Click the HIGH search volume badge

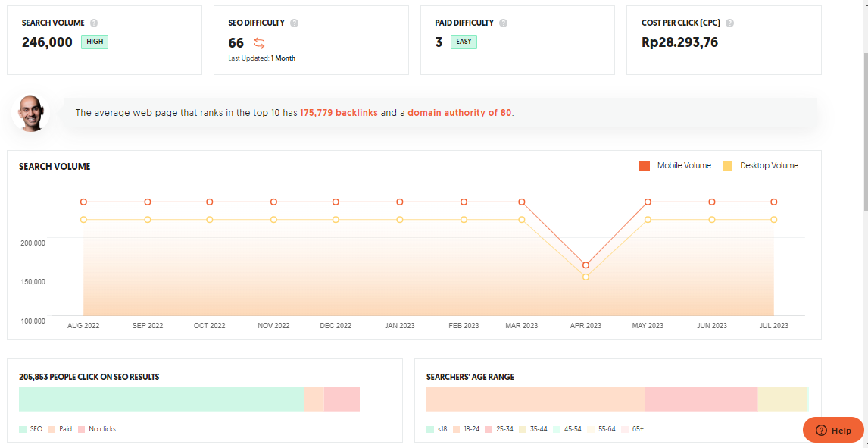[95, 42]
